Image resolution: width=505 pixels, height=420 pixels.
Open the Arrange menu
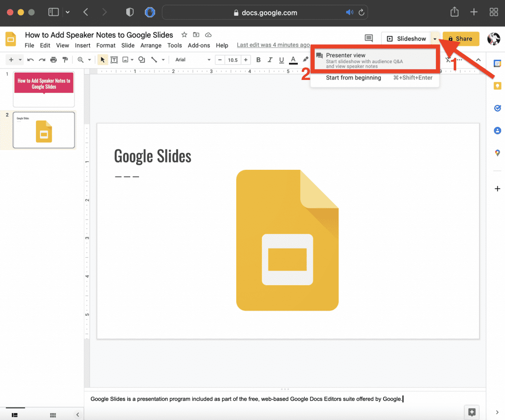point(151,45)
